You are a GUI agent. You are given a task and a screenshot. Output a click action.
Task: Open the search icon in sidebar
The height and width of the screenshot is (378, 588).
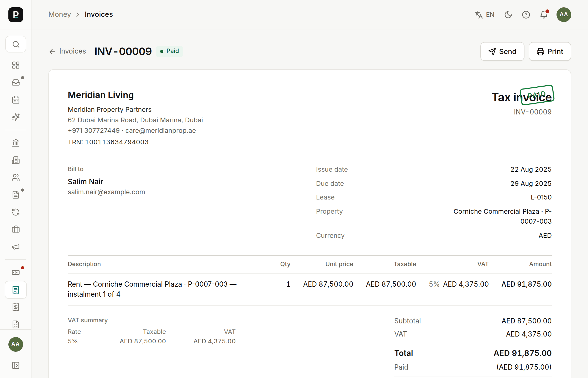16,44
